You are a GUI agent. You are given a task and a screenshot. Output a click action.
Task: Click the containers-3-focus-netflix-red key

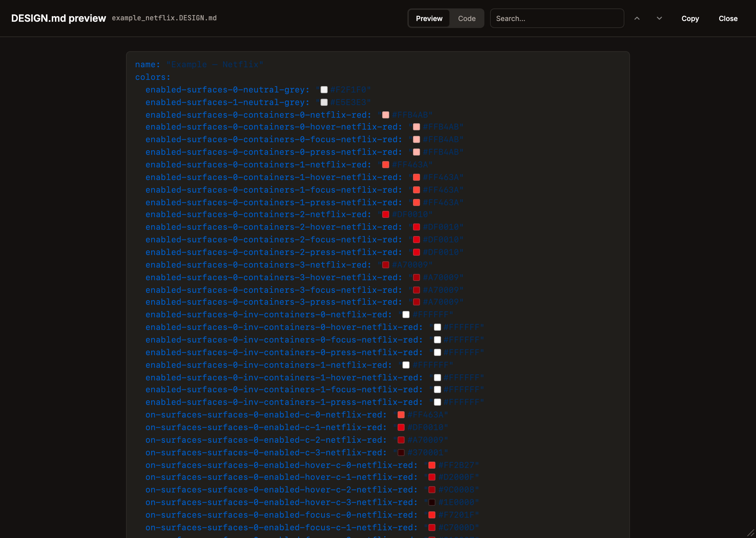tap(274, 290)
